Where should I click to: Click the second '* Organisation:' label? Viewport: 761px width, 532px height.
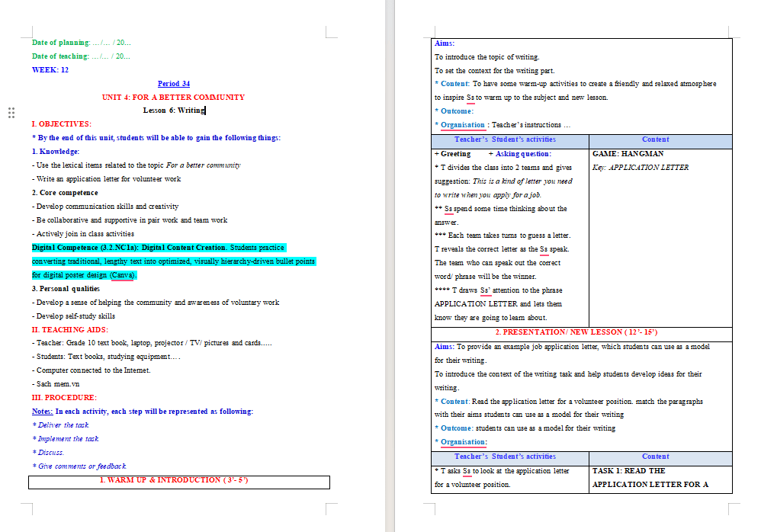[461, 442]
